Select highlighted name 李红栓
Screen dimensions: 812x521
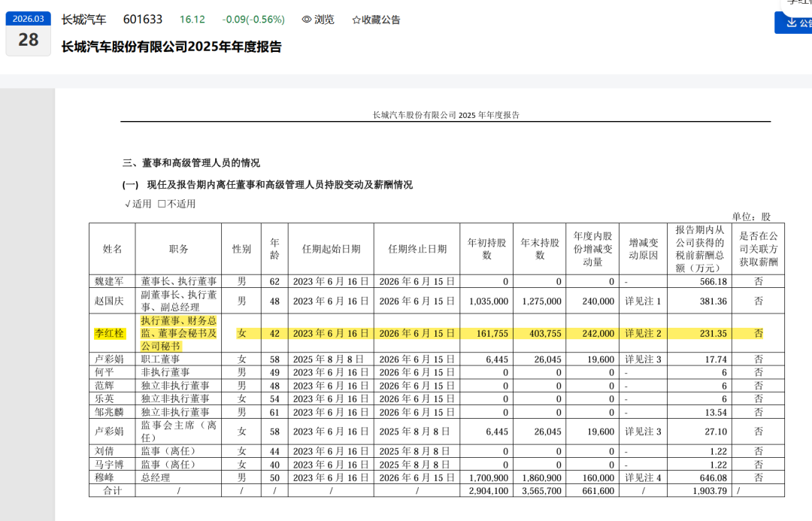(109, 334)
